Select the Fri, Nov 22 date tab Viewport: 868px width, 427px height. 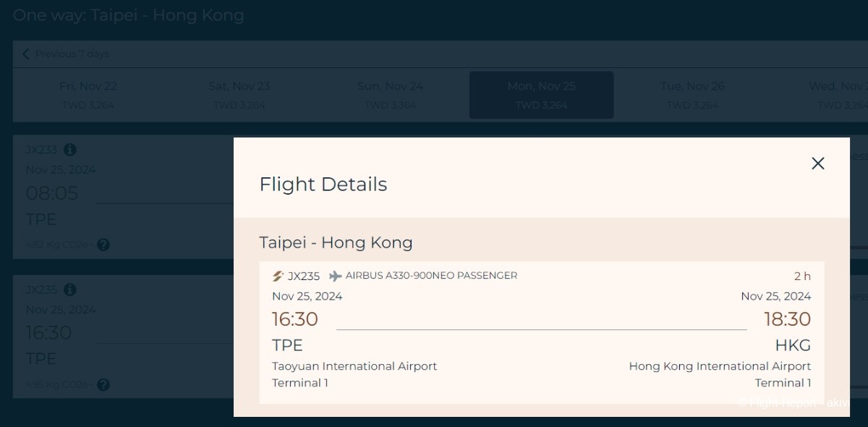pos(88,95)
